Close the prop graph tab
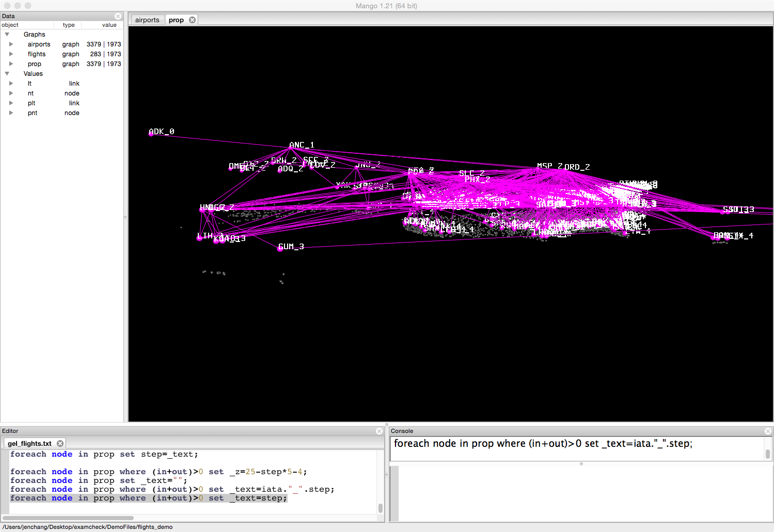This screenshot has height=532, width=774. click(x=192, y=20)
